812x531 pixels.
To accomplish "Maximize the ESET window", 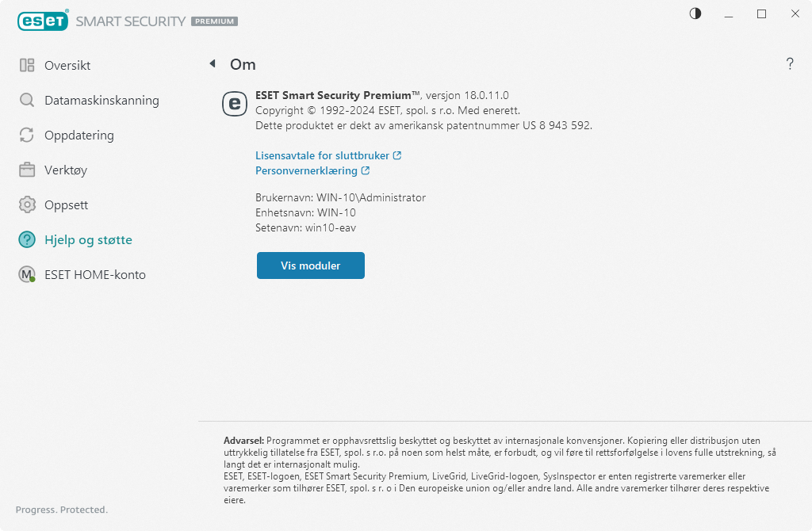I will [x=761, y=14].
